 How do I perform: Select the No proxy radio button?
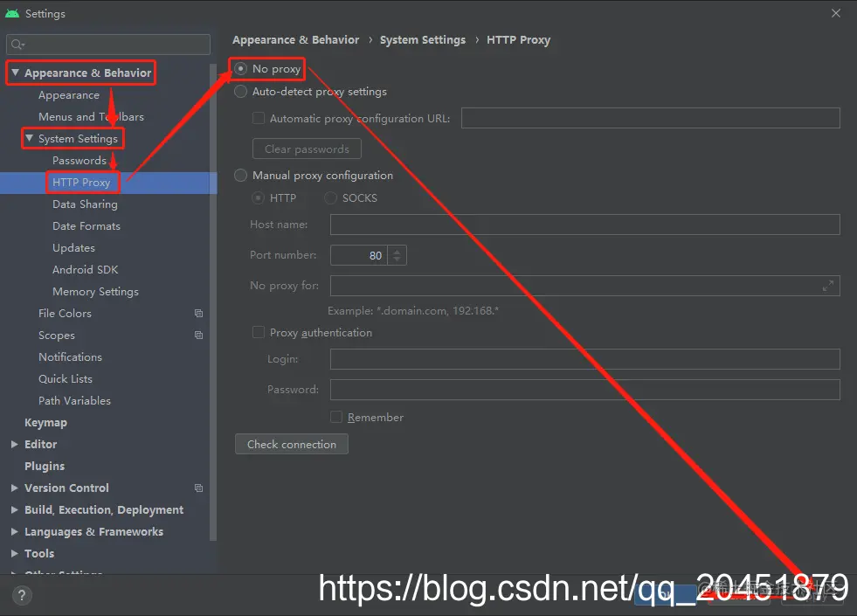240,69
